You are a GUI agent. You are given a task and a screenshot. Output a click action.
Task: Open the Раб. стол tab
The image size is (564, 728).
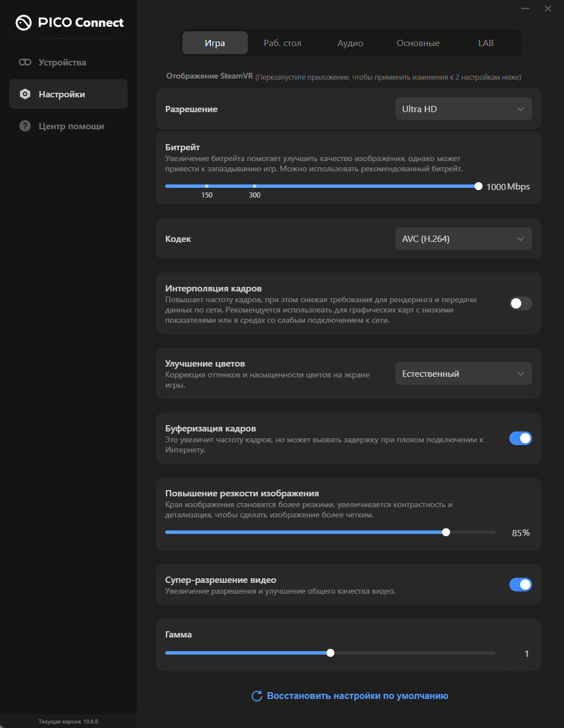[x=283, y=42]
